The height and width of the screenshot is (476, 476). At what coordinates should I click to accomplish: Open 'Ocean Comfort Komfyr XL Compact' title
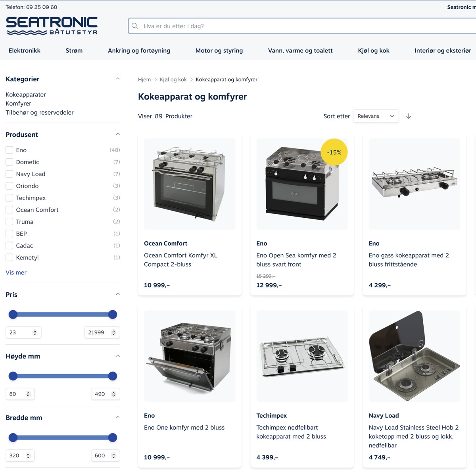(180, 260)
